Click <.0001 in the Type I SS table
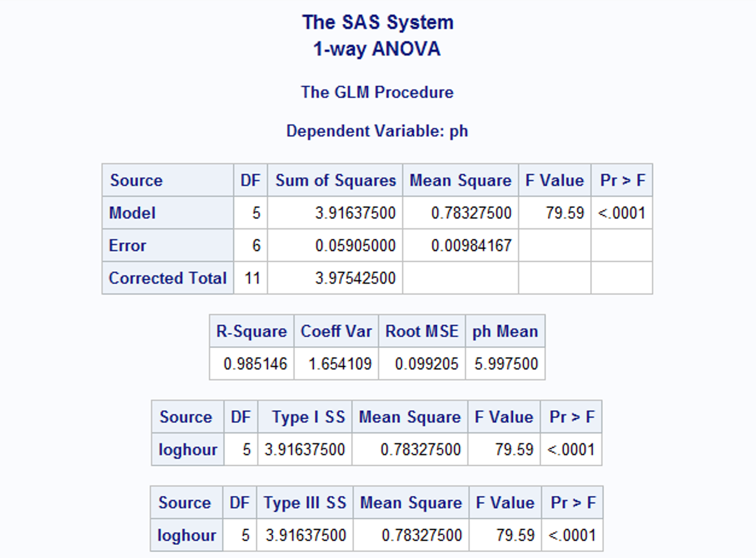 [x=571, y=450]
